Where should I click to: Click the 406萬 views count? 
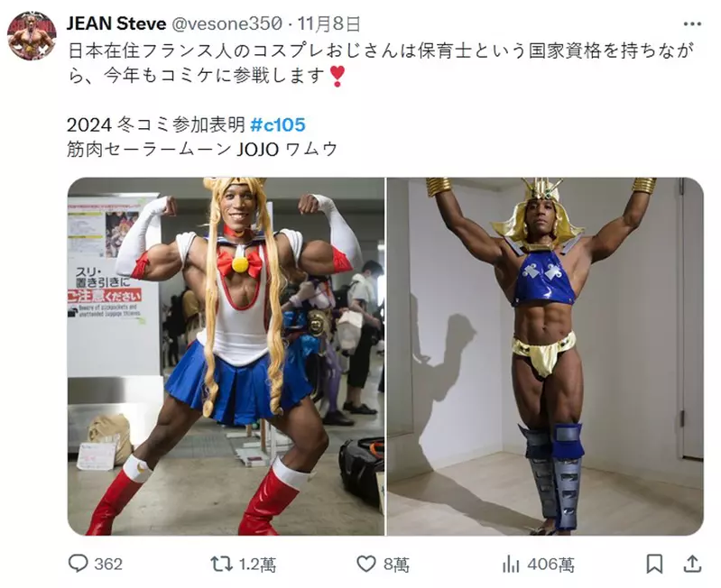550,565
